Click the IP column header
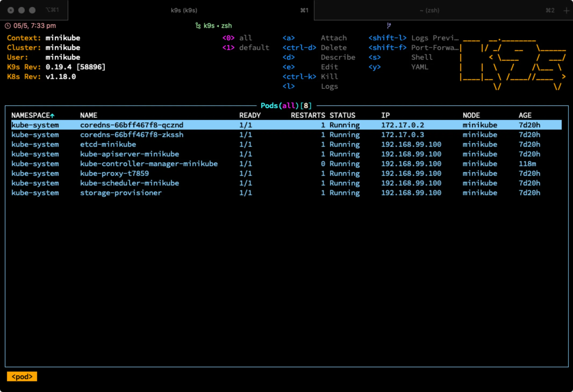Screen dimensions: 573x392 point(385,115)
